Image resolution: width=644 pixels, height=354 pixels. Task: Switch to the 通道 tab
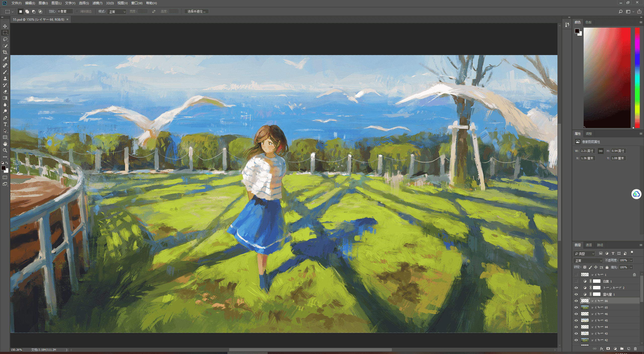tap(589, 245)
